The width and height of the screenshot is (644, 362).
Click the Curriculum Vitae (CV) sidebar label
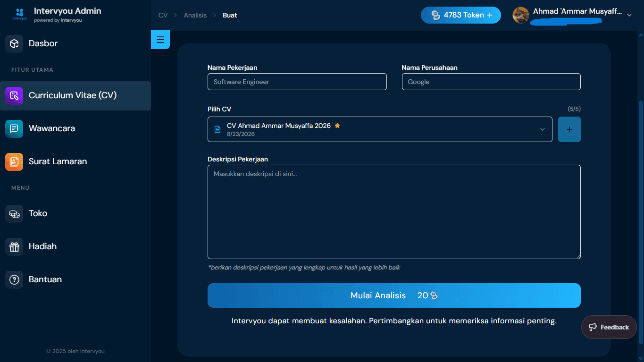pyautogui.click(x=73, y=95)
